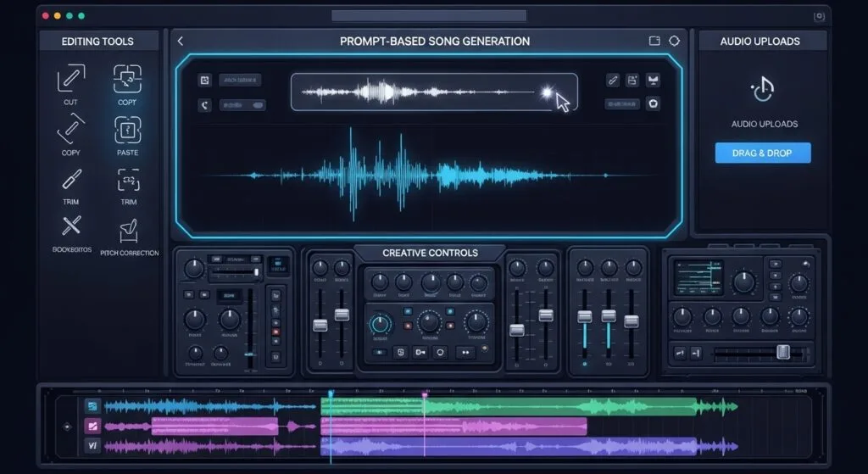Click the save icon in the generation panel
Image resolution: width=868 pixels, height=474 pixels.
(x=632, y=81)
